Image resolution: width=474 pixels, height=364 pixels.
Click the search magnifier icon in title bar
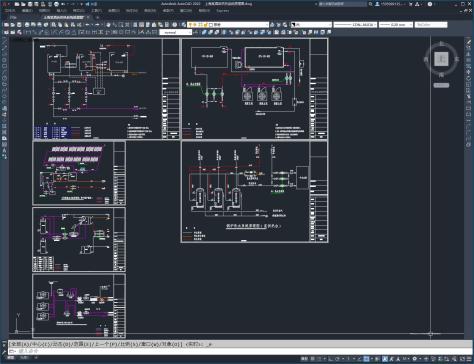click(370, 4)
